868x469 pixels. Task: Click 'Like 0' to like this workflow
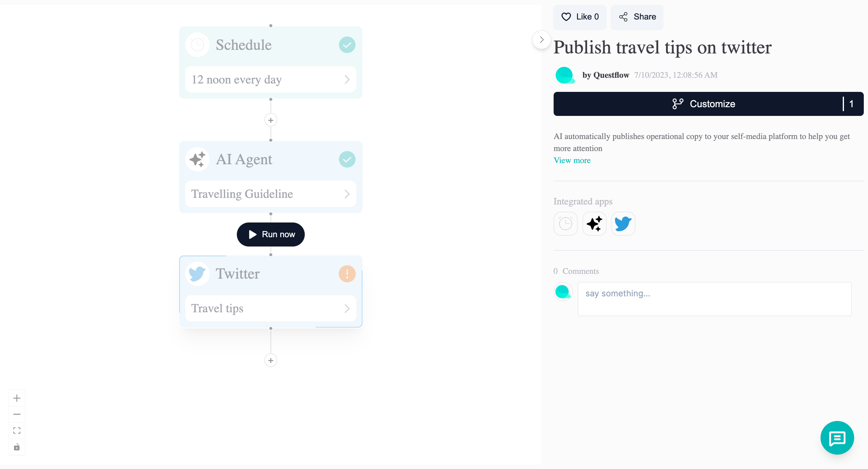pos(580,17)
